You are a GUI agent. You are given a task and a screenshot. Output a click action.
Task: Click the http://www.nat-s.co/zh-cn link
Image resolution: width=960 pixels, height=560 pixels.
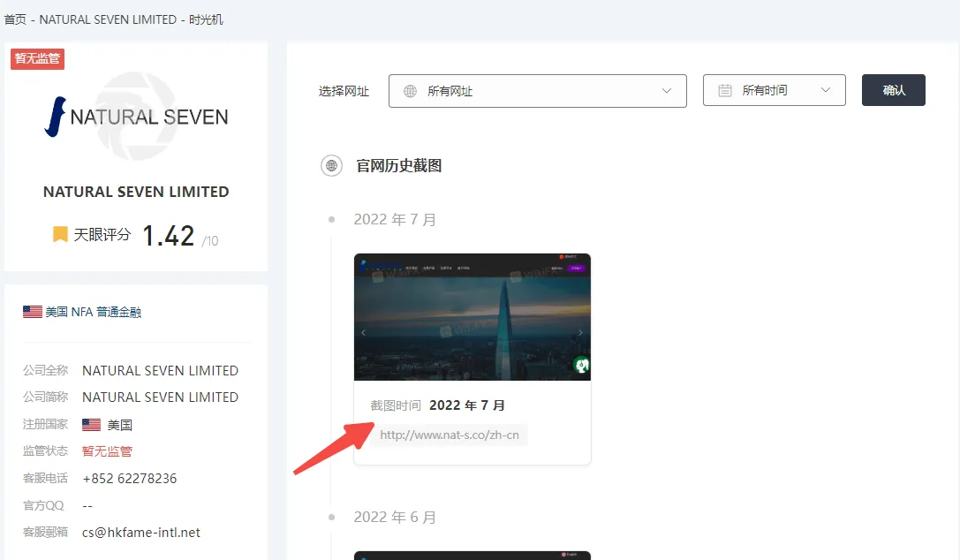click(x=450, y=435)
